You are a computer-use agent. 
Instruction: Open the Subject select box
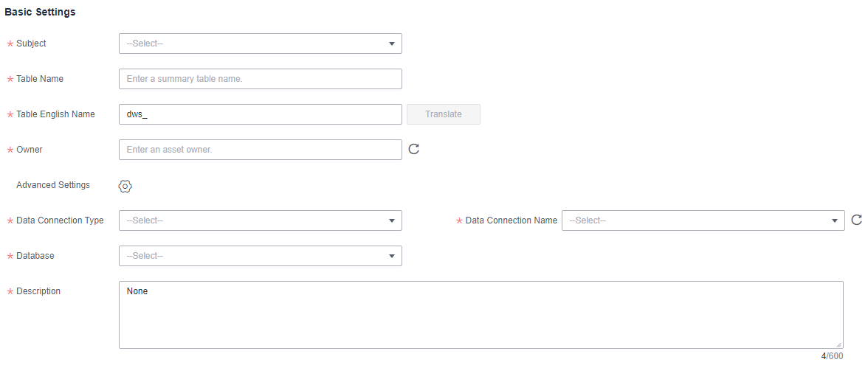pos(260,44)
